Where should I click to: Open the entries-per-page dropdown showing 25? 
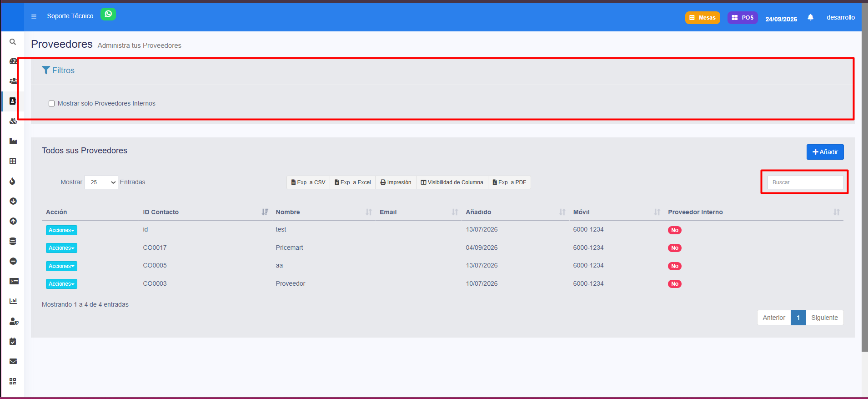pos(101,182)
